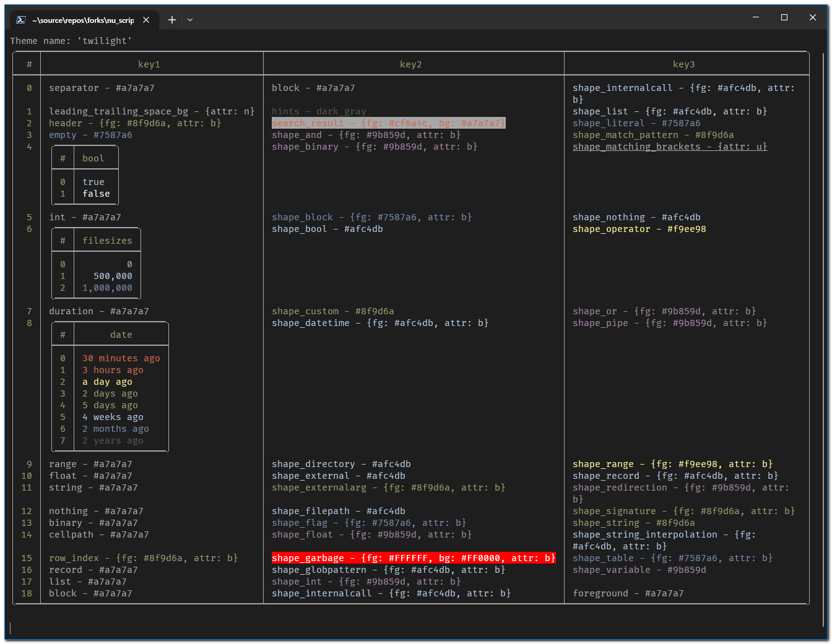The width and height of the screenshot is (832, 644).
Task: Click the key2 column header
Action: click(411, 64)
